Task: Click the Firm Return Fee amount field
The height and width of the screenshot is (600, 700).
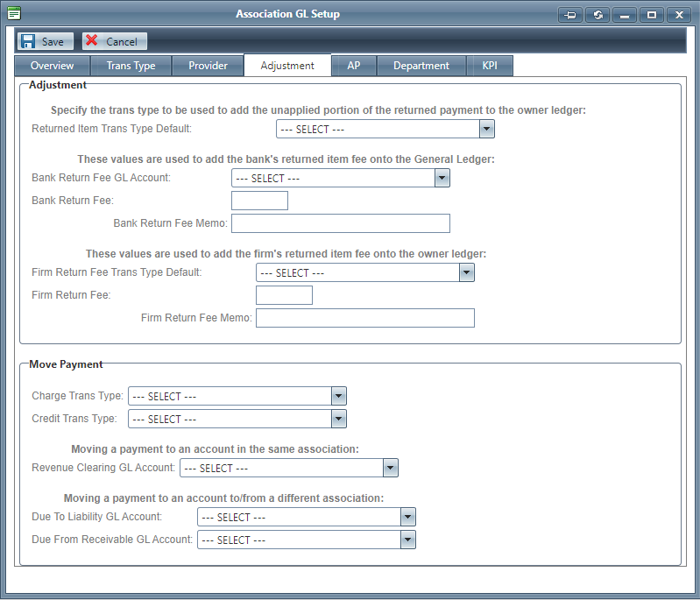Action: coord(284,295)
